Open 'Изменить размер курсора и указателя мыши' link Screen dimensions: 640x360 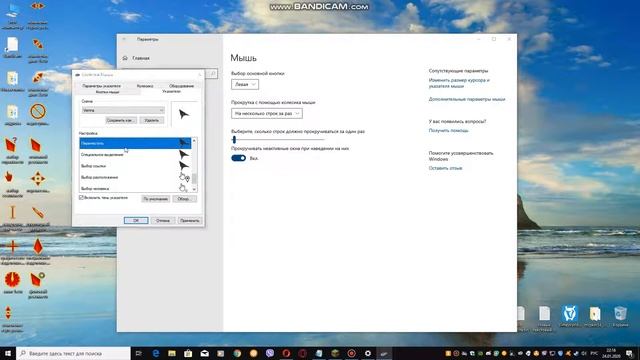tap(459, 83)
